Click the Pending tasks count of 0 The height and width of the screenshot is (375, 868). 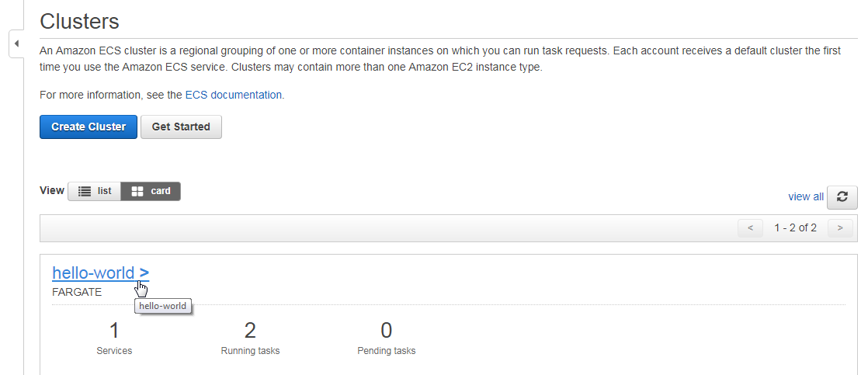[x=387, y=331]
